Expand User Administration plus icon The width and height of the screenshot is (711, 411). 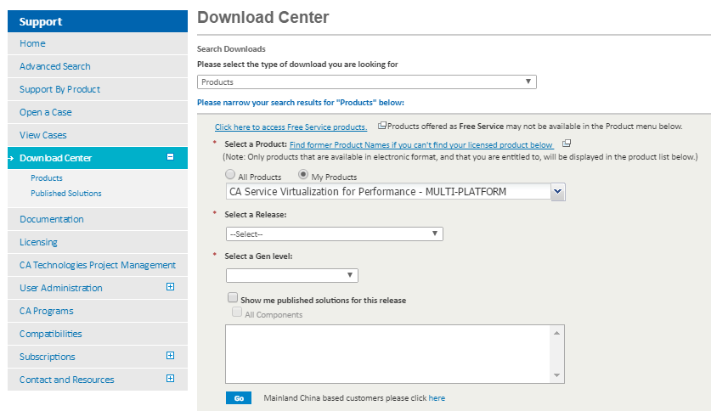170,287
